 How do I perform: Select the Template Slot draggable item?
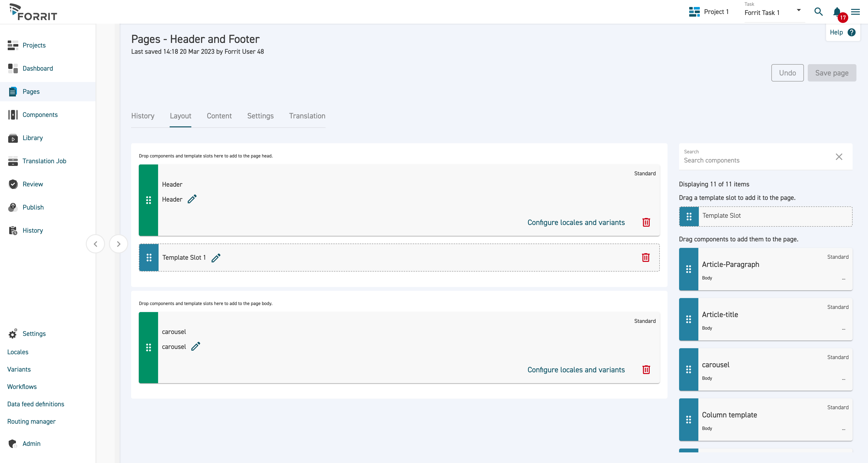pos(766,217)
